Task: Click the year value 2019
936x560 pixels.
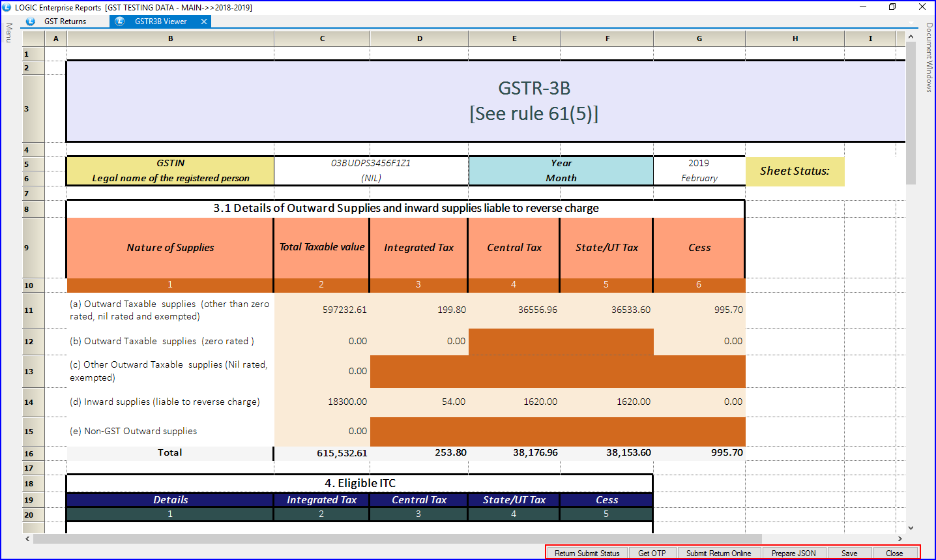Action: [x=699, y=163]
